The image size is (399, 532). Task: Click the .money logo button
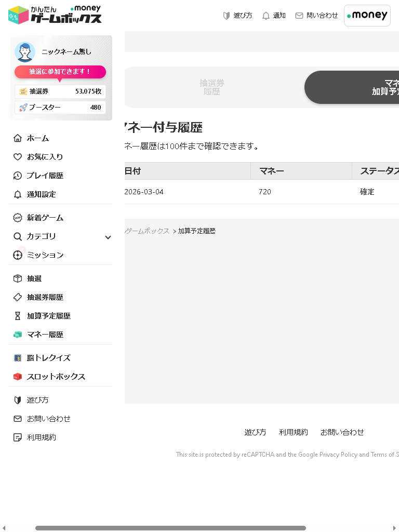pyautogui.click(x=367, y=16)
